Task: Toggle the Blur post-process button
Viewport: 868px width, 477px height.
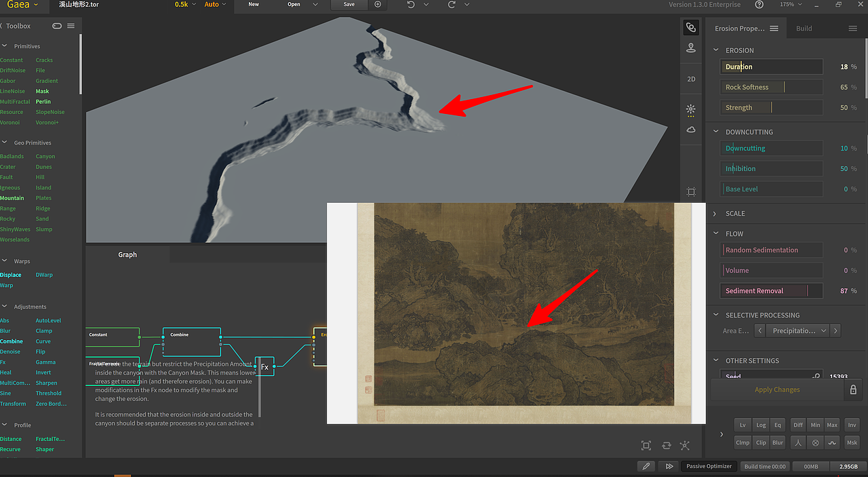Action: (778, 442)
